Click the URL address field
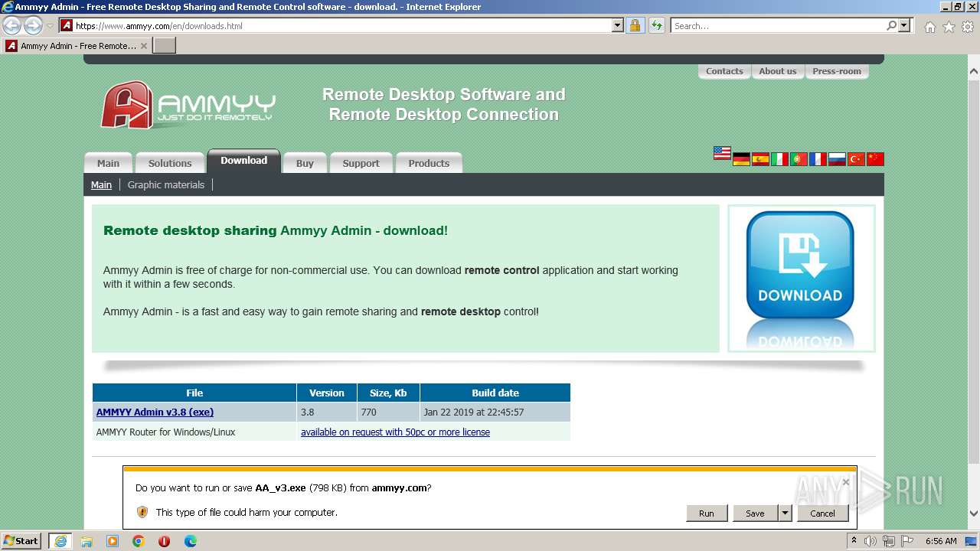 point(341,25)
